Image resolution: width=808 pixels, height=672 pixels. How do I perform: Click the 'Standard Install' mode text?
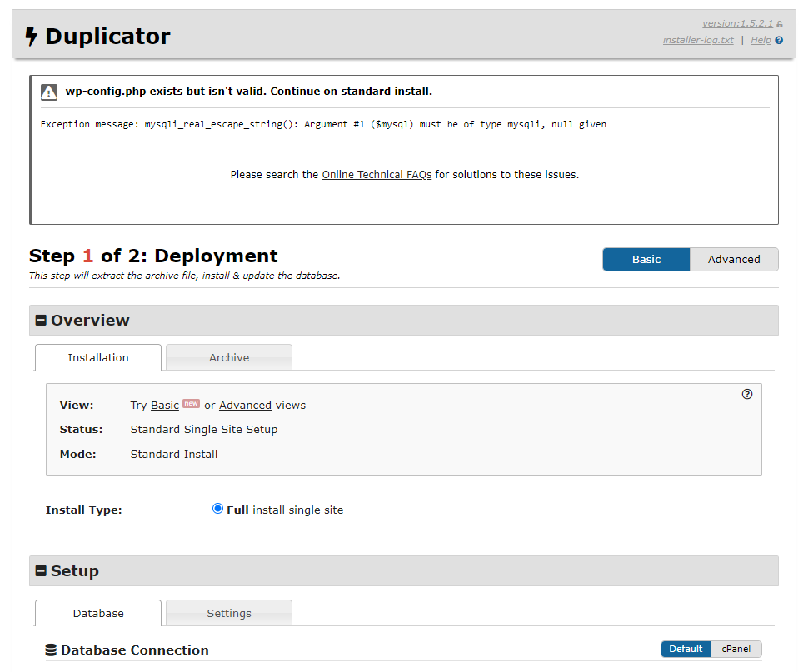pos(174,454)
